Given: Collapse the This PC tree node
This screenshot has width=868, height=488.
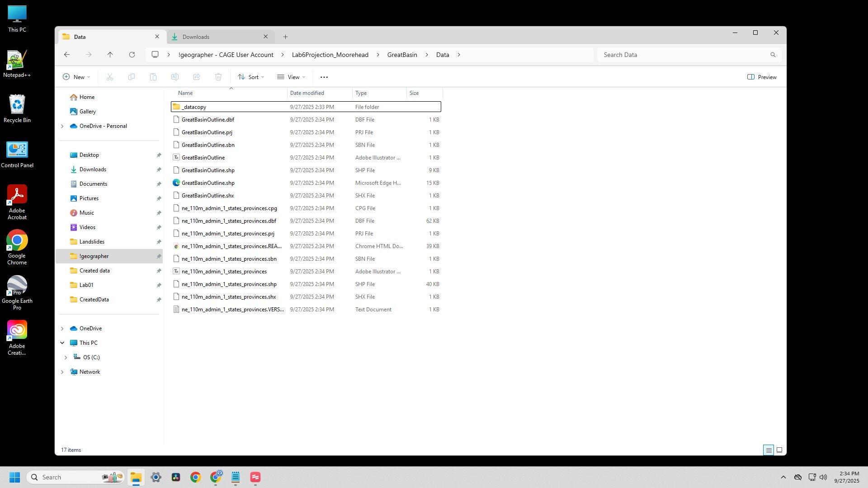Looking at the screenshot, I should [x=62, y=343].
